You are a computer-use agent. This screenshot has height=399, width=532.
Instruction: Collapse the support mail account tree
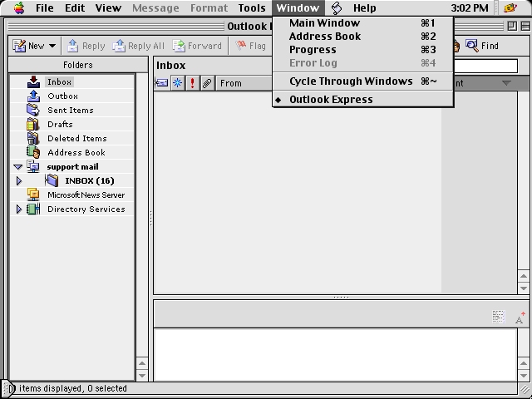click(x=17, y=166)
